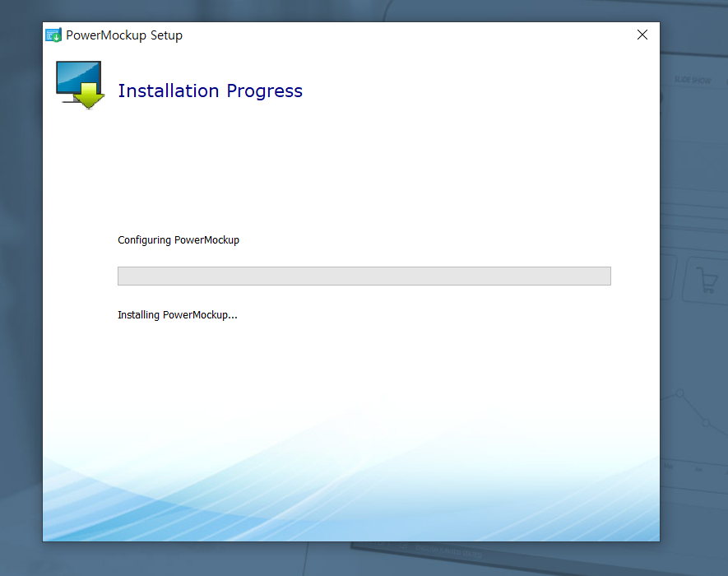Viewport: 728px width, 576px height.
Task: Click the "Installation Progress" heading
Action: (210, 91)
